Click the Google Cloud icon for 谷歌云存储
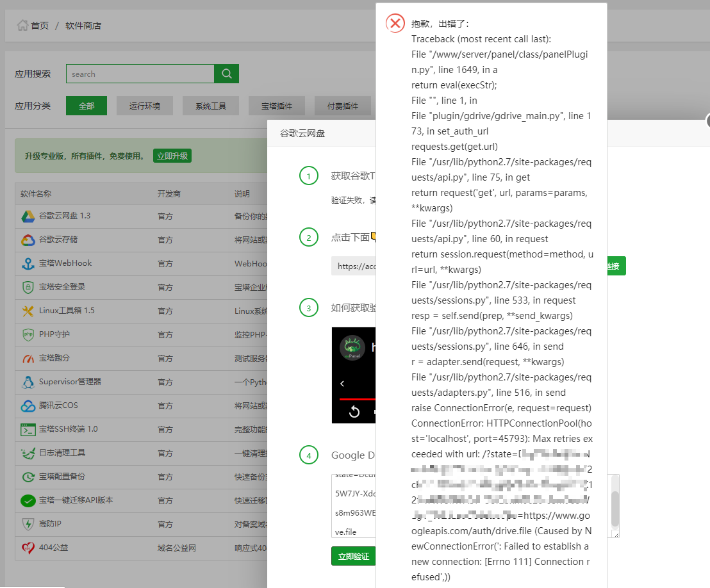The width and height of the screenshot is (710, 588). 28,240
